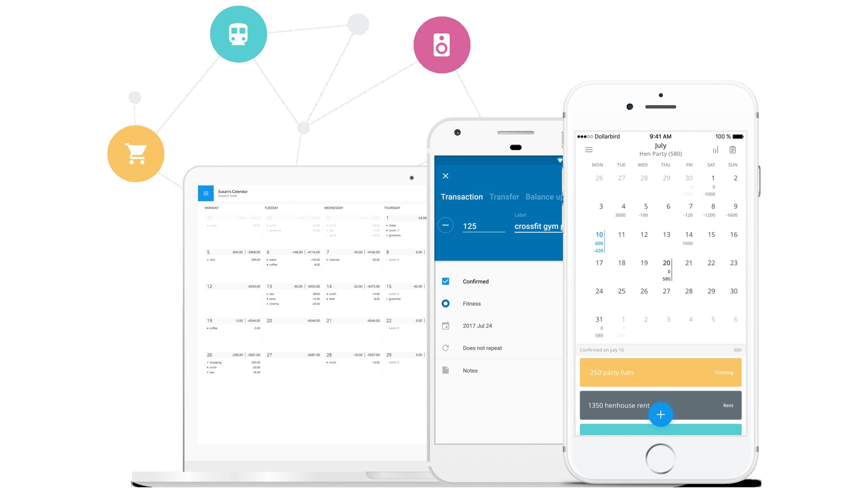Select the Transfer tab in dialog
The width and height of the screenshot is (868, 493).
pyautogui.click(x=503, y=197)
